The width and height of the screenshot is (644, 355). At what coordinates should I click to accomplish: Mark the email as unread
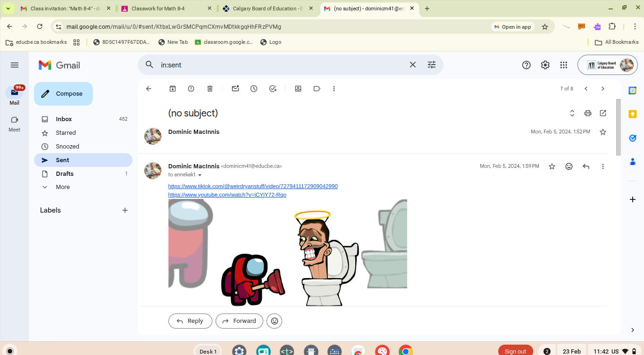pos(235,89)
